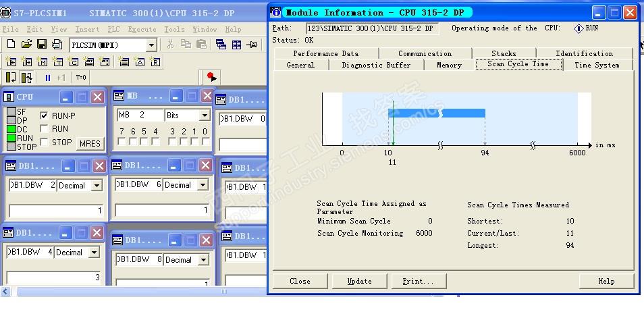Toggle bit 0 of MB 2
This screenshot has width=644, height=312.
pos(206,141)
